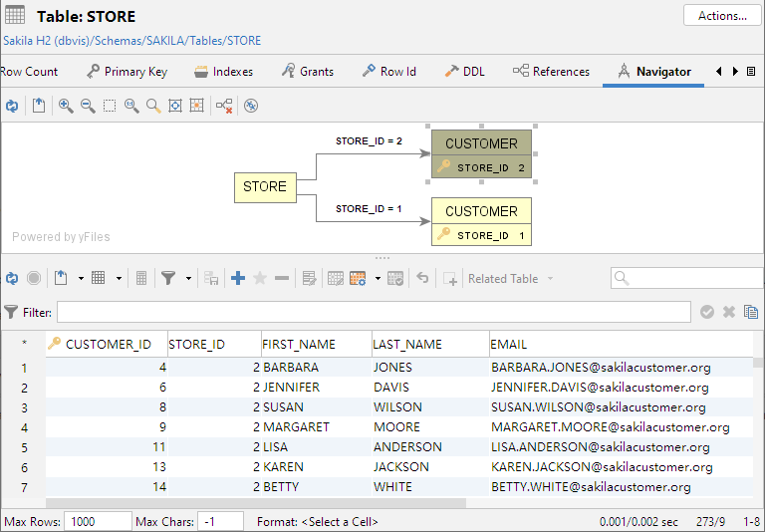
Task: Click the export graph icon
Action: coord(39,106)
